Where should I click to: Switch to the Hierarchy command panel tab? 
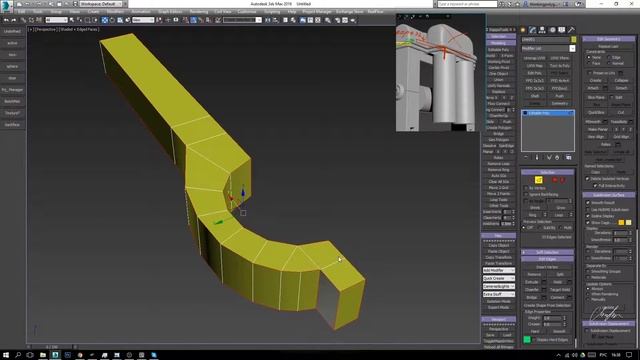[542, 30]
